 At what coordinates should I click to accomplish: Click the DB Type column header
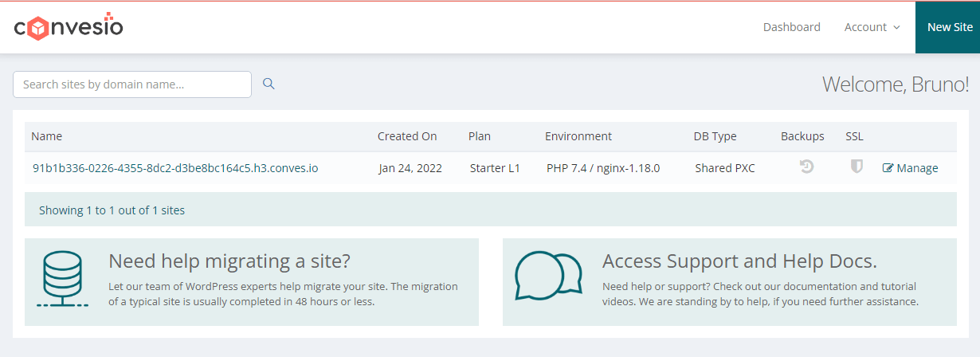715,136
